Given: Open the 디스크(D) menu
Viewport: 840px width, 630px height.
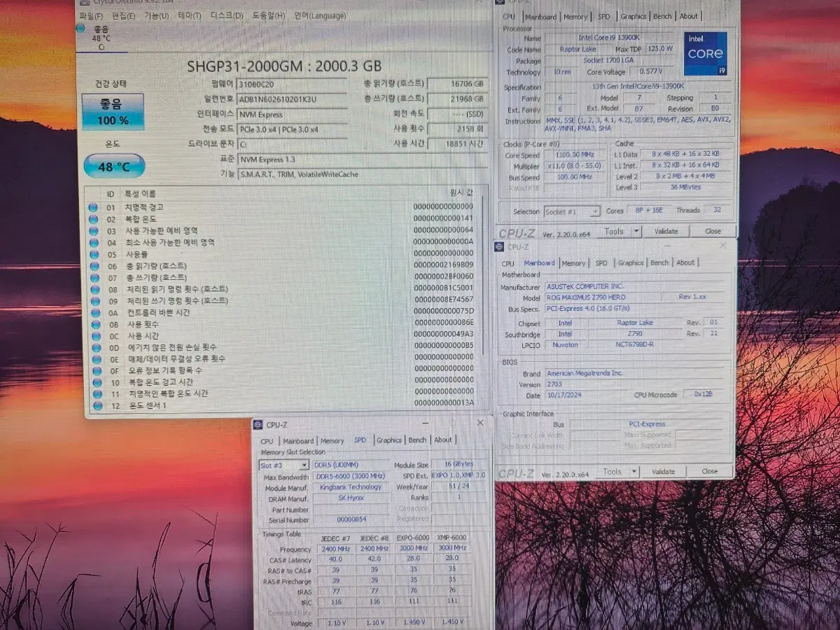Looking at the screenshot, I should [227, 15].
